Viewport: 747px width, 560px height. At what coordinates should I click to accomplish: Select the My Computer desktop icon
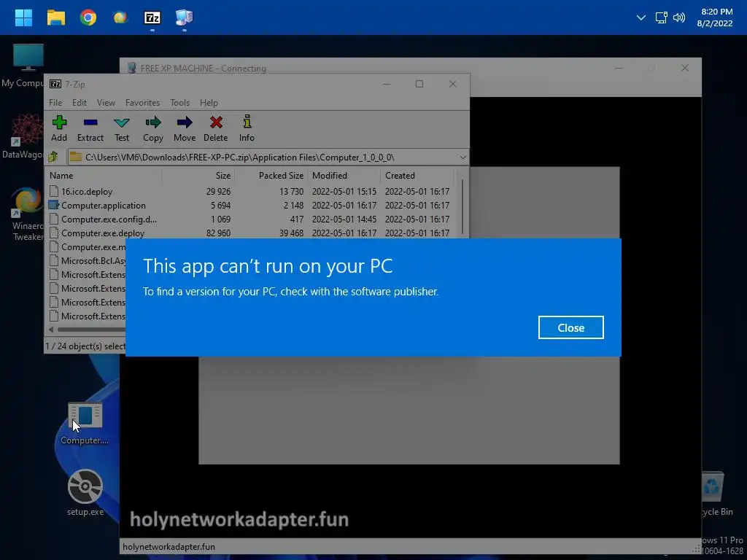(x=23, y=65)
